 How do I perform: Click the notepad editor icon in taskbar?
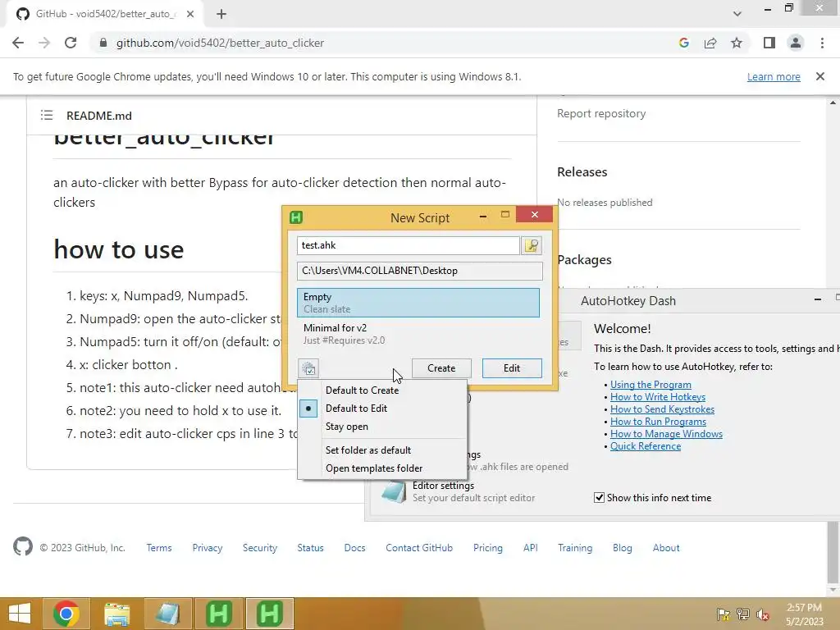point(167,614)
